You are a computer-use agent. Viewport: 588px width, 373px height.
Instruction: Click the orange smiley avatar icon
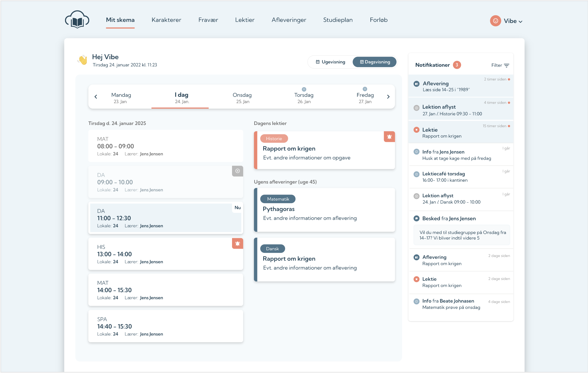point(495,21)
